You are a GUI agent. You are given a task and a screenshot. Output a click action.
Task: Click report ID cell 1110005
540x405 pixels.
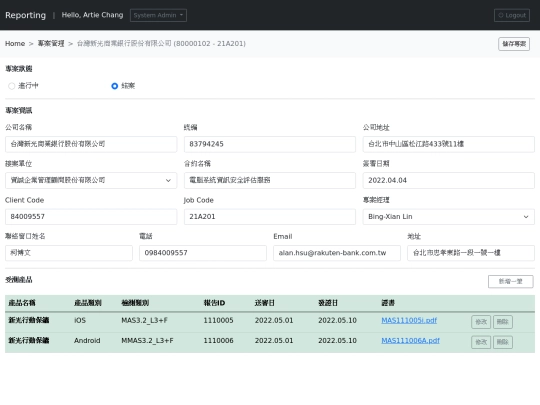coord(218,320)
